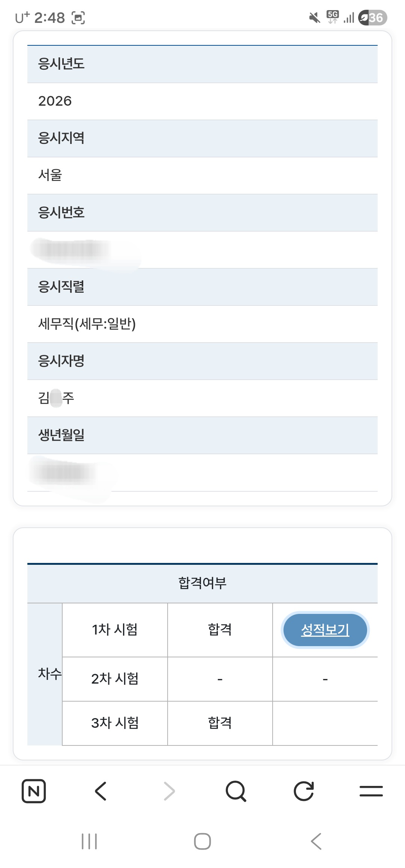Open the Naver home N icon
The width and height of the screenshot is (405, 868).
34,791
